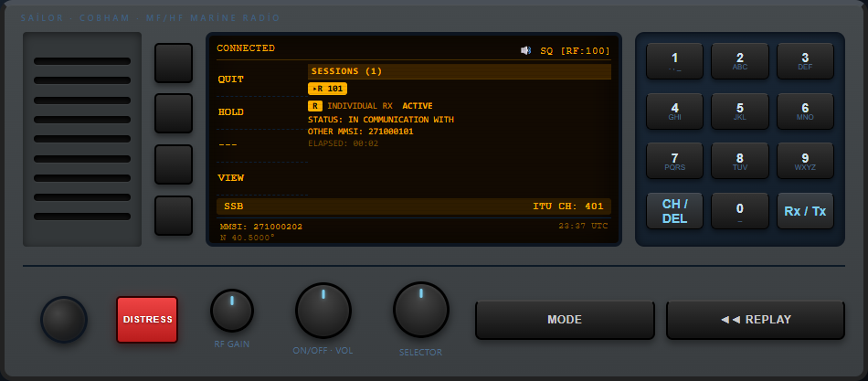This screenshot has height=381, width=868.
Task: Select the QUIT menu label
Action: coord(231,79)
